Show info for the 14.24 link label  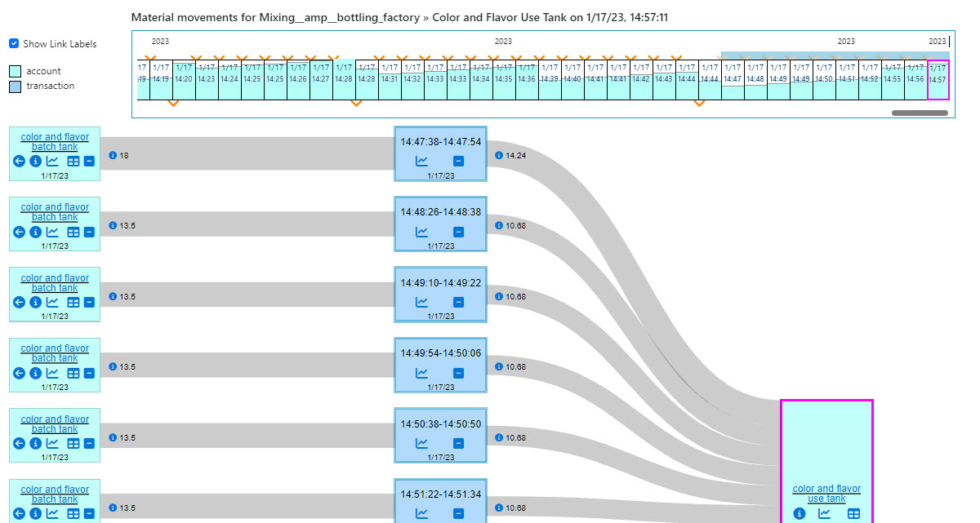pos(499,155)
